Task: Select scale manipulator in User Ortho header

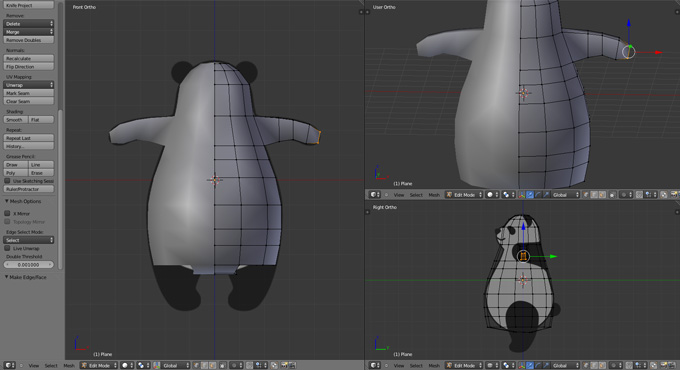Action: coord(546,195)
